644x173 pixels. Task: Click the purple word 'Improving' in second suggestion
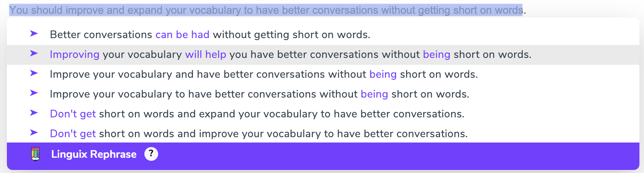(x=74, y=55)
